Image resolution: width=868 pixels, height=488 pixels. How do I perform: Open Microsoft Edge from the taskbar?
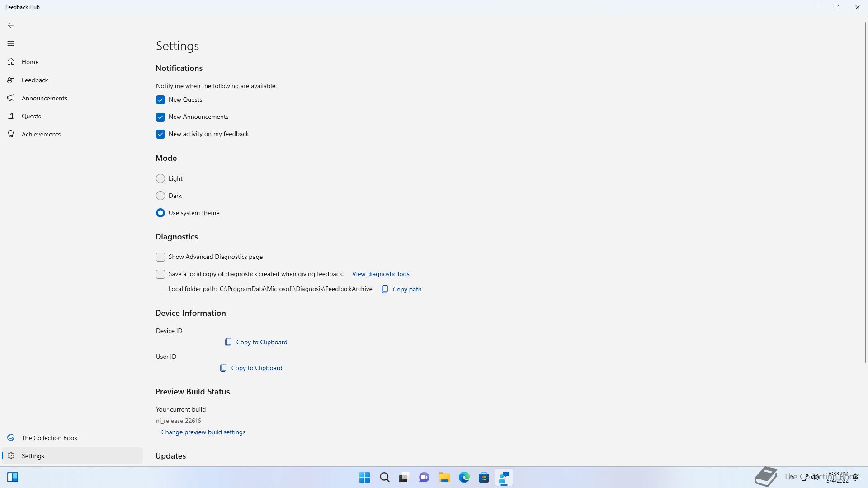click(464, 477)
